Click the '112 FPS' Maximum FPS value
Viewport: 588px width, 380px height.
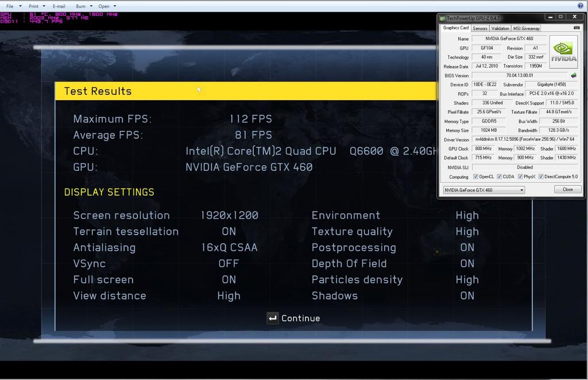coord(250,119)
